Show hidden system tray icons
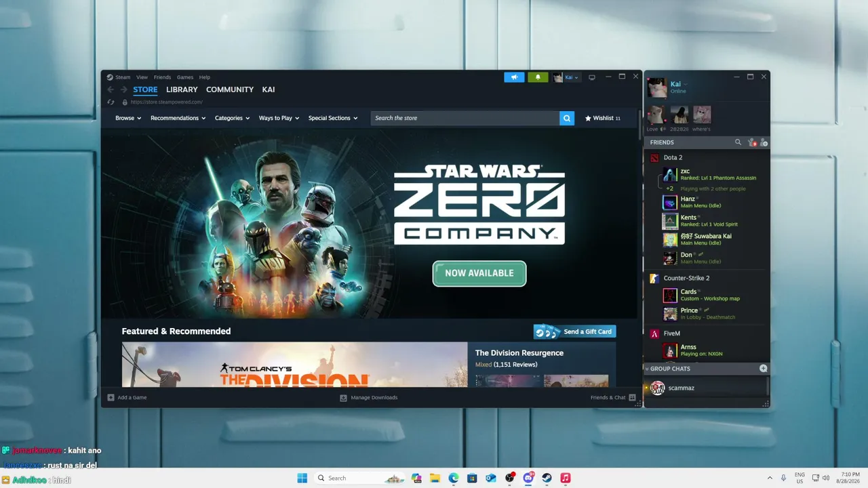Screen dimensions: 868x488 [769, 478]
